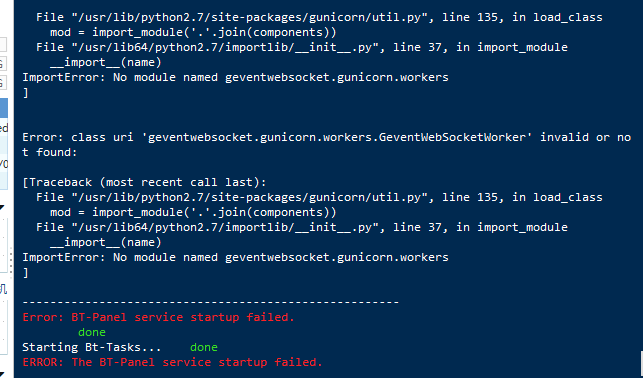Click the final red 'ERROR: The BT-Panel' line
643x378 pixels.
(172, 362)
